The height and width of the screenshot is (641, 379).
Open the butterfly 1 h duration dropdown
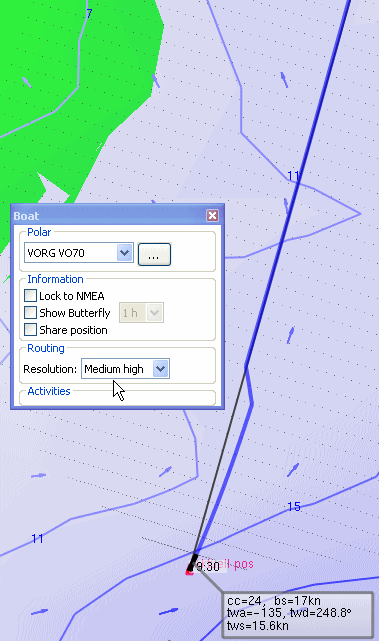click(x=141, y=313)
